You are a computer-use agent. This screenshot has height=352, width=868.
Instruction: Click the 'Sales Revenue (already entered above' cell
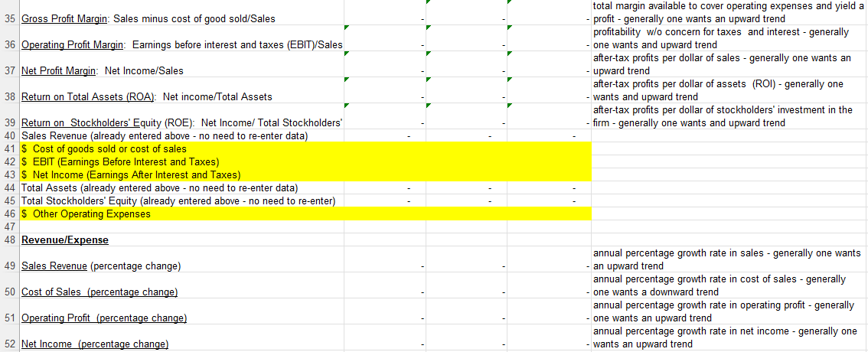181,135
